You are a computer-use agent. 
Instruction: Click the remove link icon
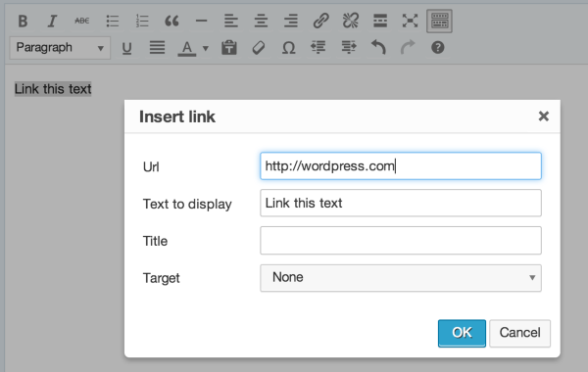tap(351, 21)
